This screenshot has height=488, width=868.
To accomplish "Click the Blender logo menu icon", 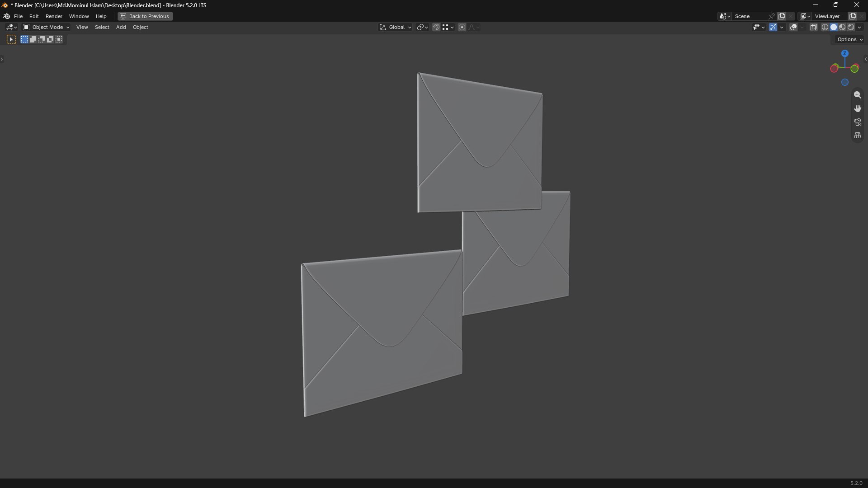I will tap(7, 16).
